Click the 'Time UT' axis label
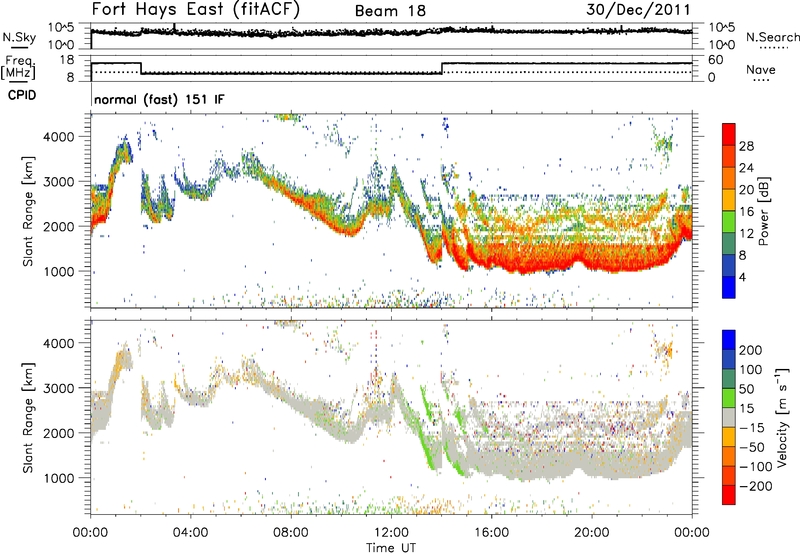The width and height of the screenshot is (800, 554). click(391, 548)
